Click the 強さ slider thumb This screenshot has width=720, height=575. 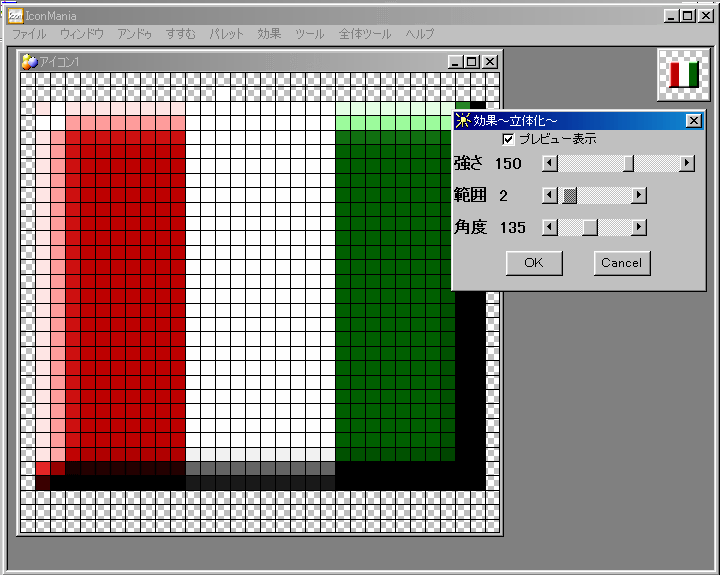628,163
